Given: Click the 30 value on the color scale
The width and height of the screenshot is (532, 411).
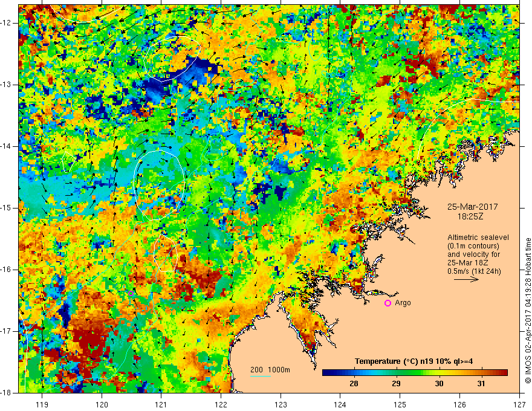Looking at the screenshot, I should 439,384.
